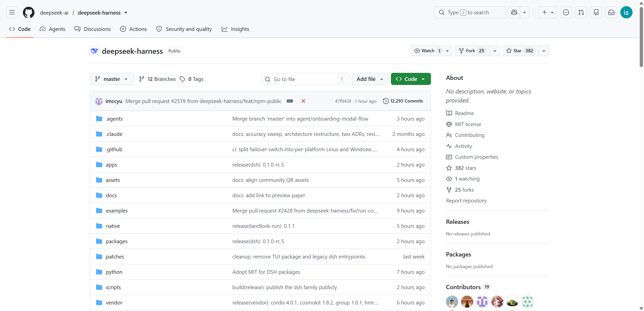Click the pulse icon beside Activity
Screen dimensions: 644x311
[x=449, y=146]
